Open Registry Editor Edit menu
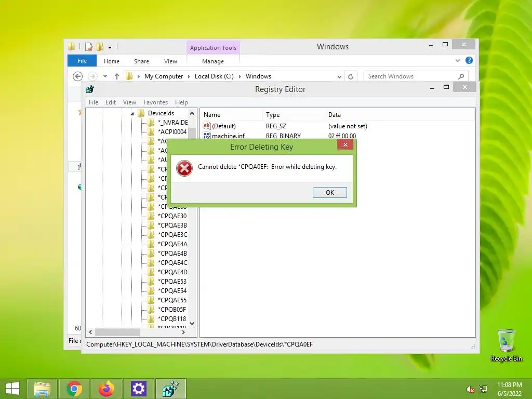 coord(110,102)
